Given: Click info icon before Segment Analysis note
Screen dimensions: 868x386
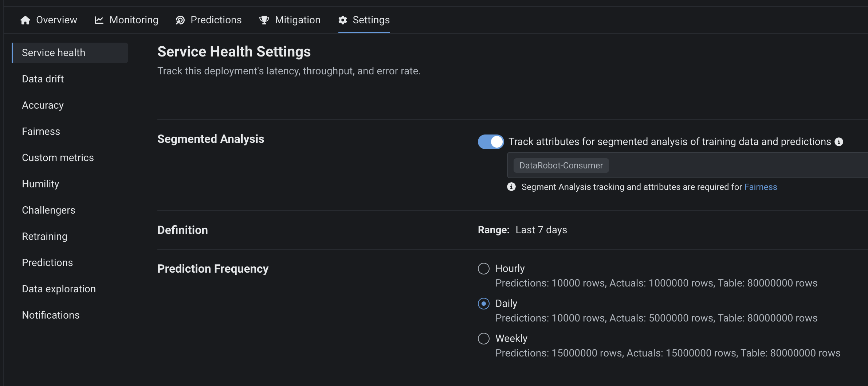Looking at the screenshot, I should [x=511, y=187].
